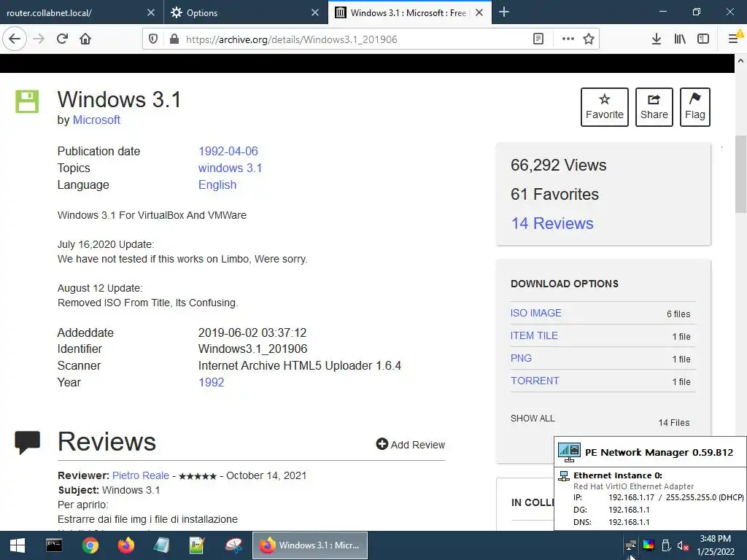Download the TORRENT file

(535, 381)
